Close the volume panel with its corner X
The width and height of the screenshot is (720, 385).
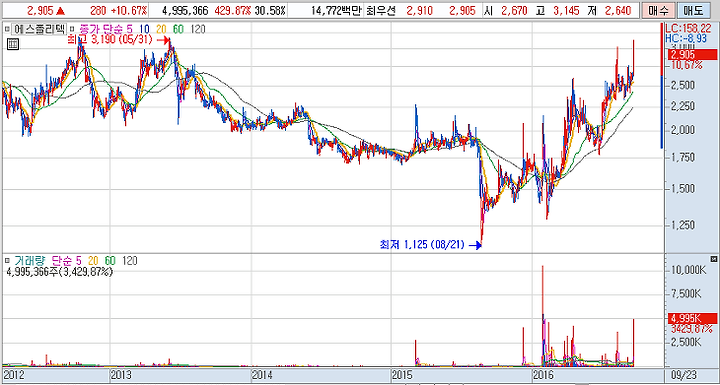pos(713,259)
